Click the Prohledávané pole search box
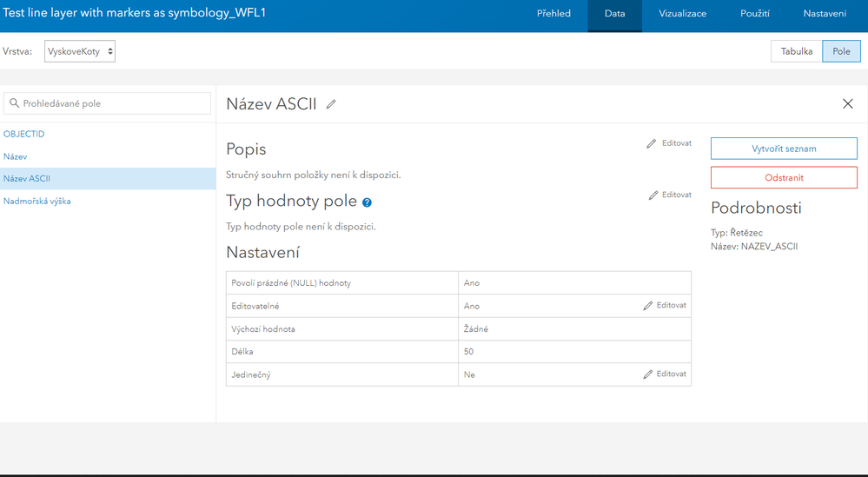Screen dimensions: 868x477 pyautogui.click(x=113, y=103)
